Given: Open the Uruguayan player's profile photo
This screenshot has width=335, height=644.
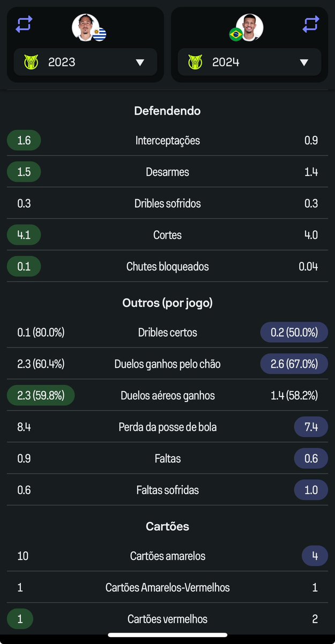Looking at the screenshot, I should click(85, 27).
